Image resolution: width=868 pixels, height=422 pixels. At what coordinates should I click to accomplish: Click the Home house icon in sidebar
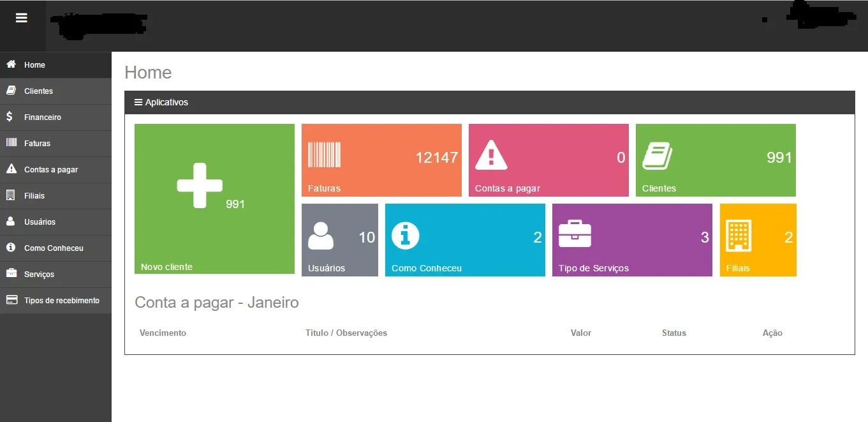tap(11, 64)
